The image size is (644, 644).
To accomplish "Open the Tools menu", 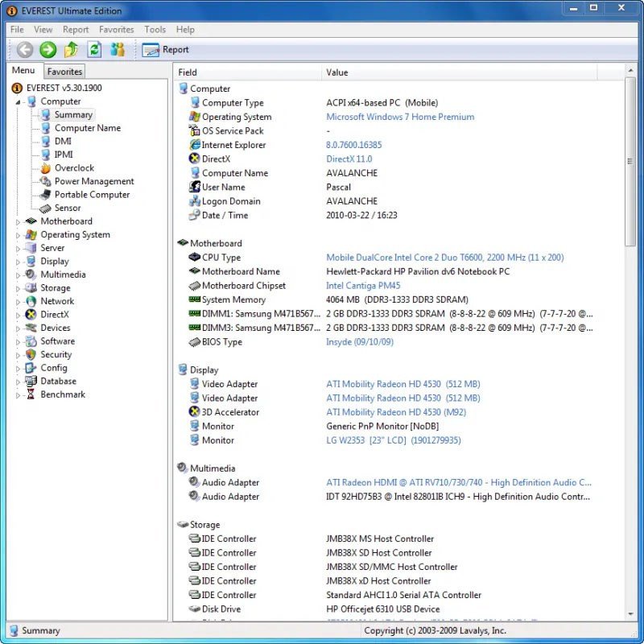I will [x=155, y=29].
